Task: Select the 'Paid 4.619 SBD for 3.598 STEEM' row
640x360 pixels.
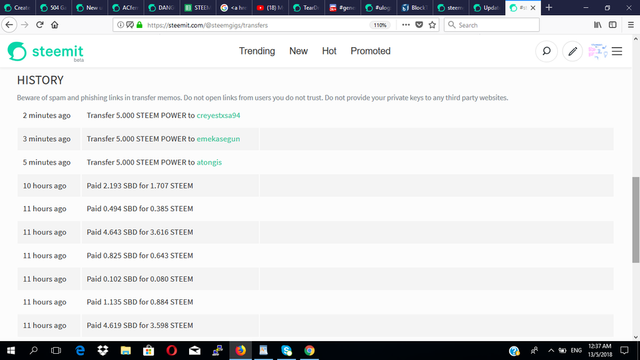Action: tap(315, 325)
